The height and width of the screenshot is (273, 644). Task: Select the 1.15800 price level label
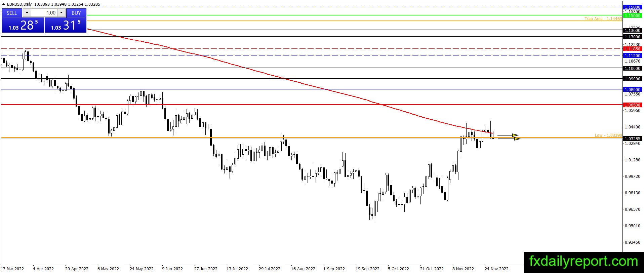632,7
